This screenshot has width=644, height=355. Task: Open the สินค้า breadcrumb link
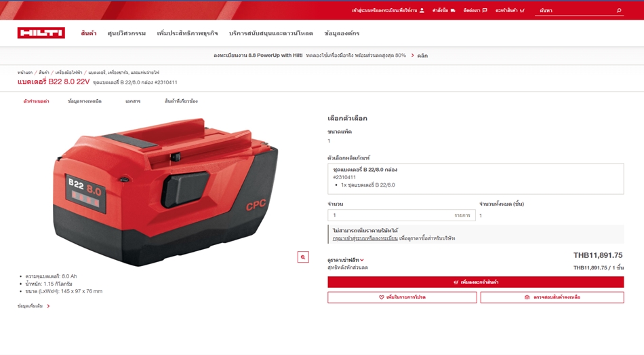[44, 73]
